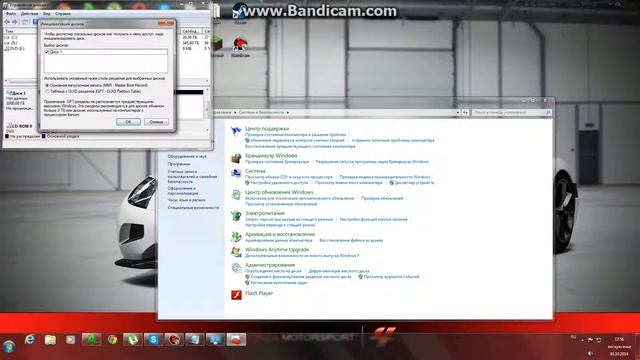Open the Проверка обновлений link
The image size is (640, 360).
coord(382,198)
